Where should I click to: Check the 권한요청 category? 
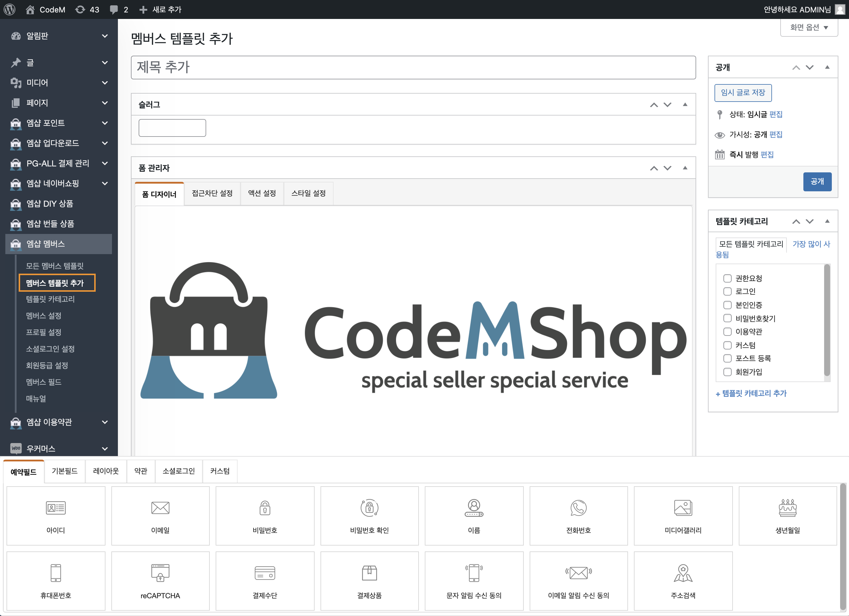tap(727, 278)
